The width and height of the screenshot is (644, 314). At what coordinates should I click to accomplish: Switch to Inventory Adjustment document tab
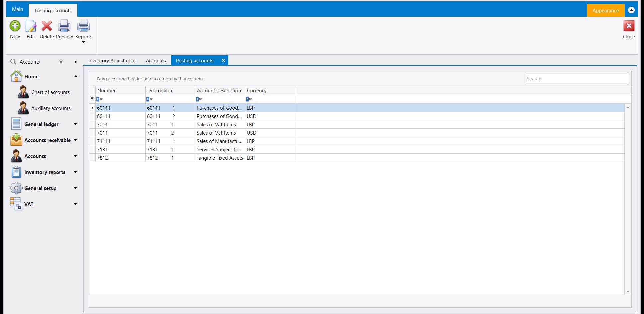[112, 60]
